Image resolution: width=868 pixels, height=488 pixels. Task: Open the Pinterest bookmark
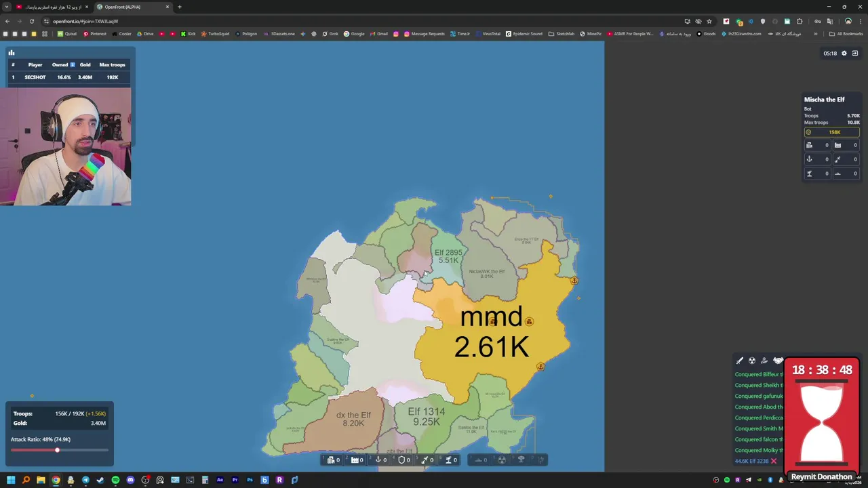[x=95, y=34]
